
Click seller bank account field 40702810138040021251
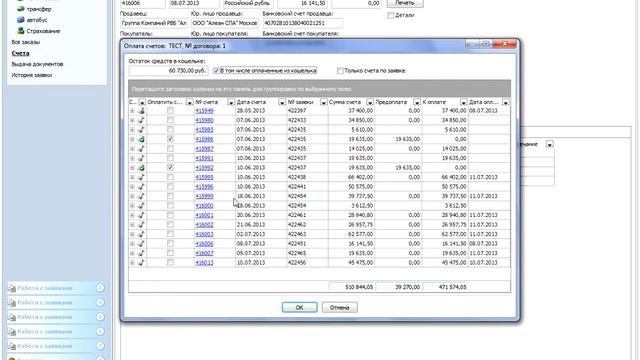click(302, 23)
